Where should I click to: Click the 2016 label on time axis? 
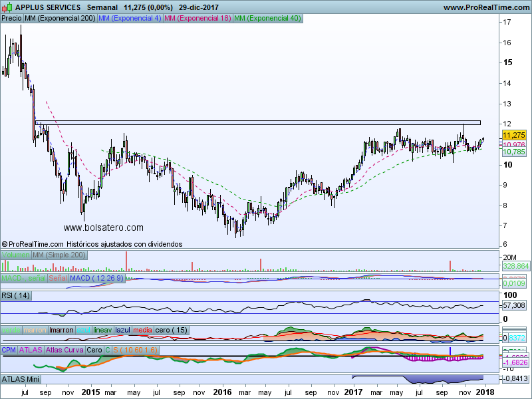[222, 392]
